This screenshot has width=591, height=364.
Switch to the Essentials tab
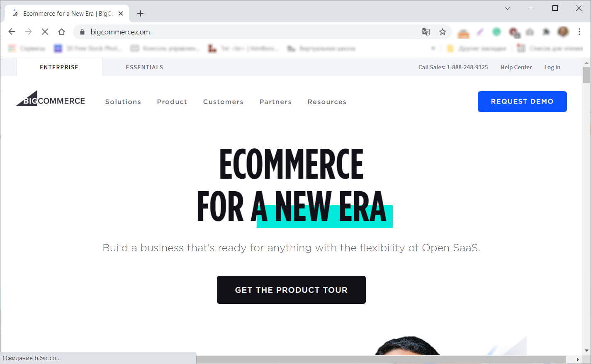(144, 67)
